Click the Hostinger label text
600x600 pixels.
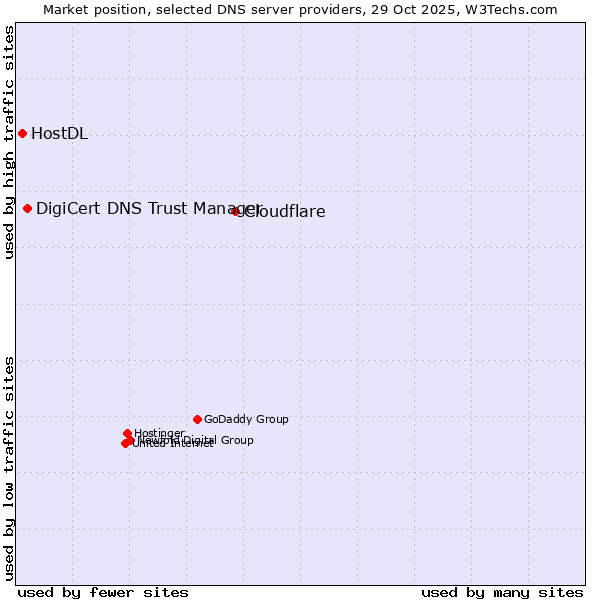point(159,433)
